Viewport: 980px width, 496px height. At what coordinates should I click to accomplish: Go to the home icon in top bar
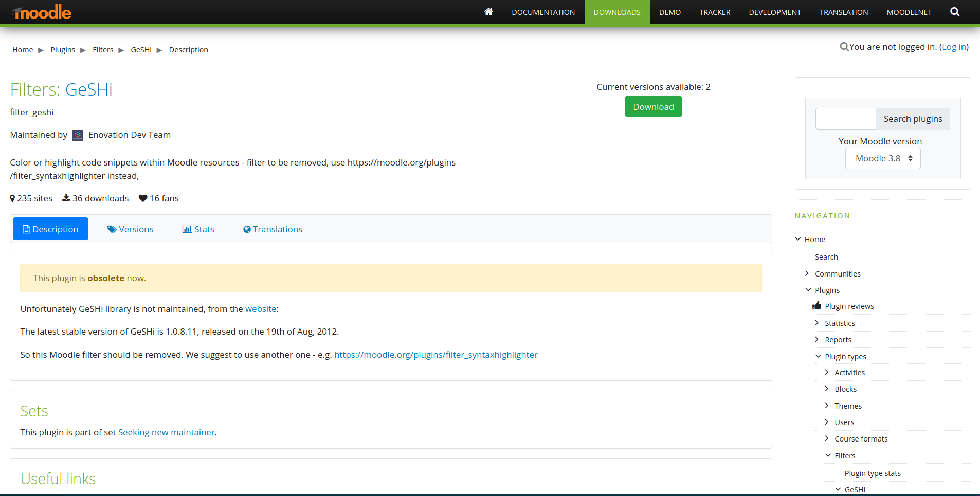click(488, 12)
